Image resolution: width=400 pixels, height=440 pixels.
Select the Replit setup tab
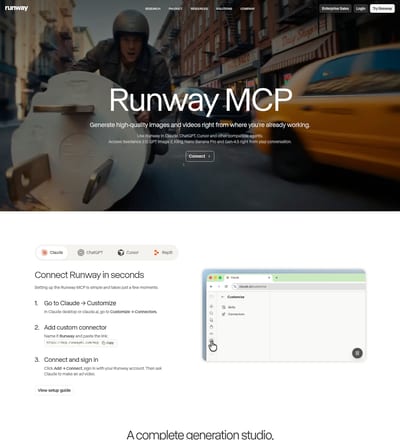tap(163, 252)
